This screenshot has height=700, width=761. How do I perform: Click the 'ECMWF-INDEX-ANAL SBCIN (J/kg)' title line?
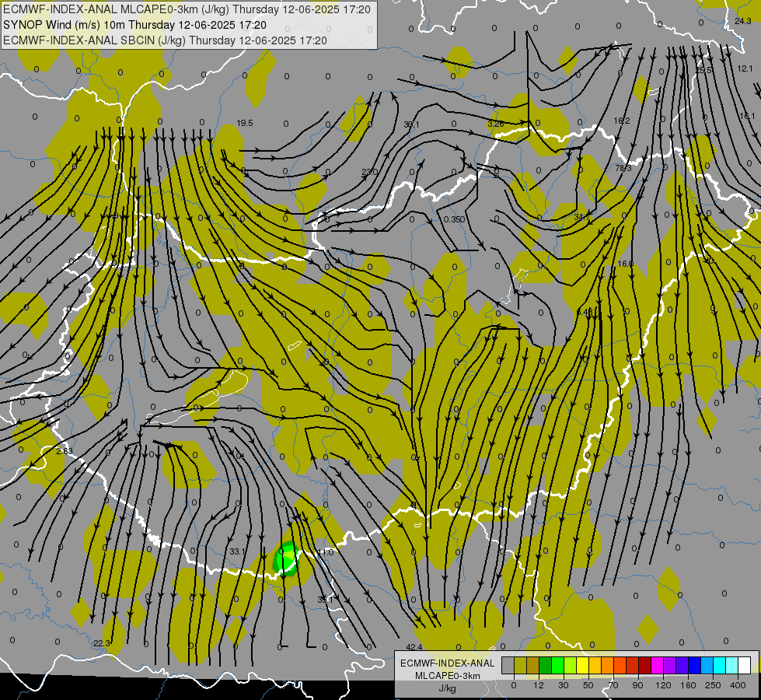95,40
